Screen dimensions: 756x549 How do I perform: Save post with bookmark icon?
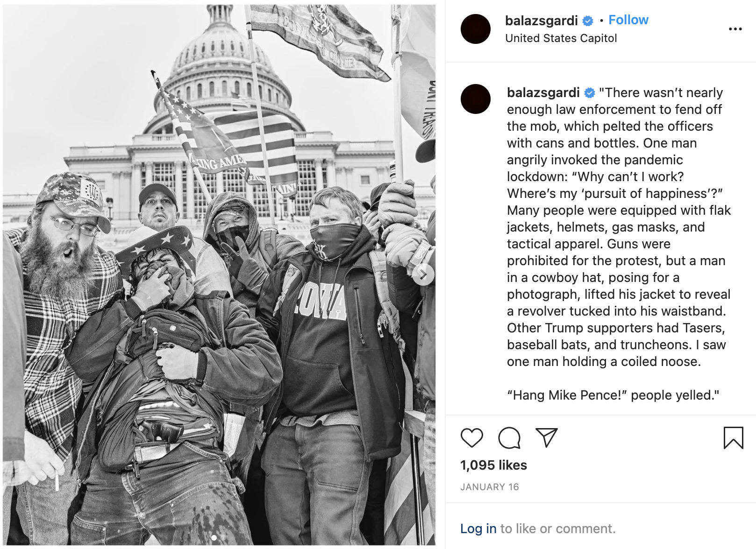pyautogui.click(x=733, y=438)
